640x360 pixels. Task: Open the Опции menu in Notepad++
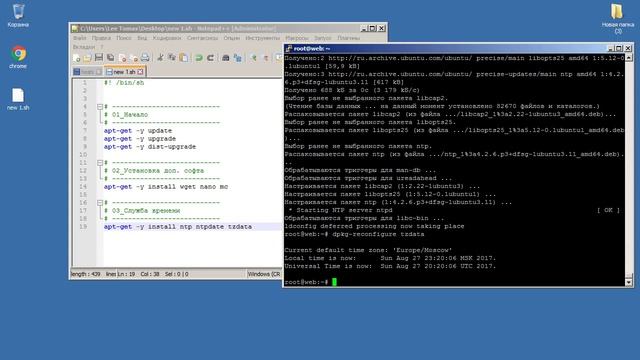click(x=231, y=38)
